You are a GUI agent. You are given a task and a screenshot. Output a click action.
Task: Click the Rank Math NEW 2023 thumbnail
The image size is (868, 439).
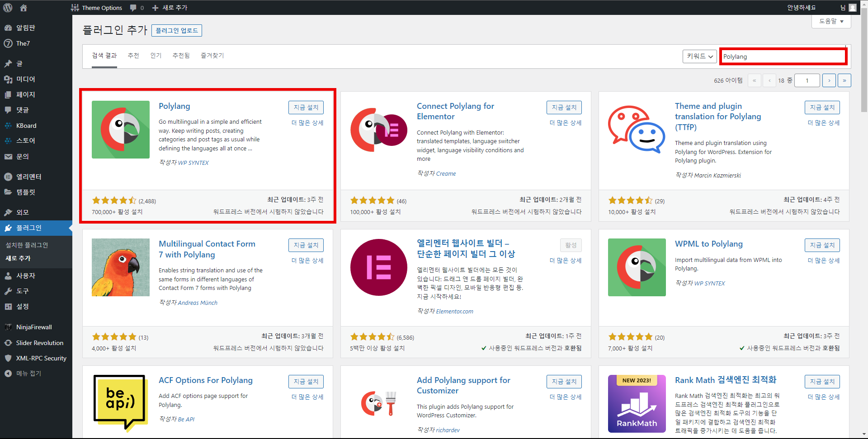pos(637,404)
